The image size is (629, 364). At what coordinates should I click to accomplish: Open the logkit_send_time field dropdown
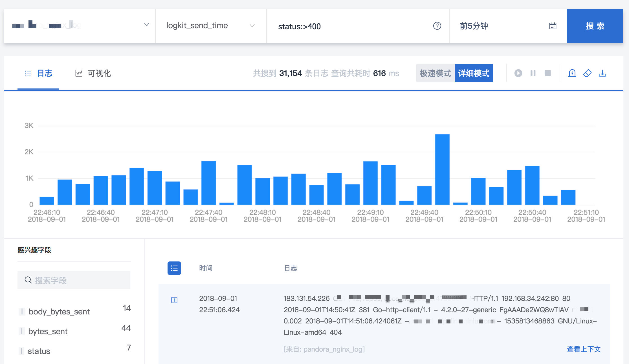211,26
